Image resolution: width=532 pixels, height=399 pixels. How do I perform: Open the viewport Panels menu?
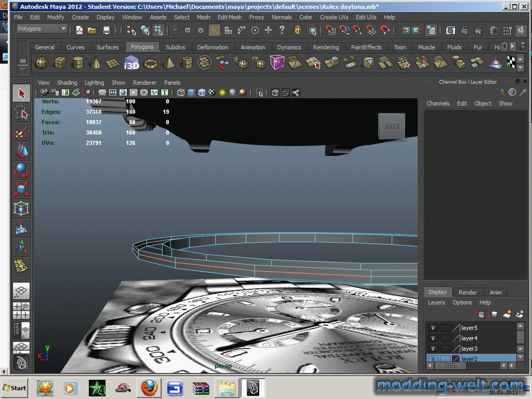(x=172, y=83)
